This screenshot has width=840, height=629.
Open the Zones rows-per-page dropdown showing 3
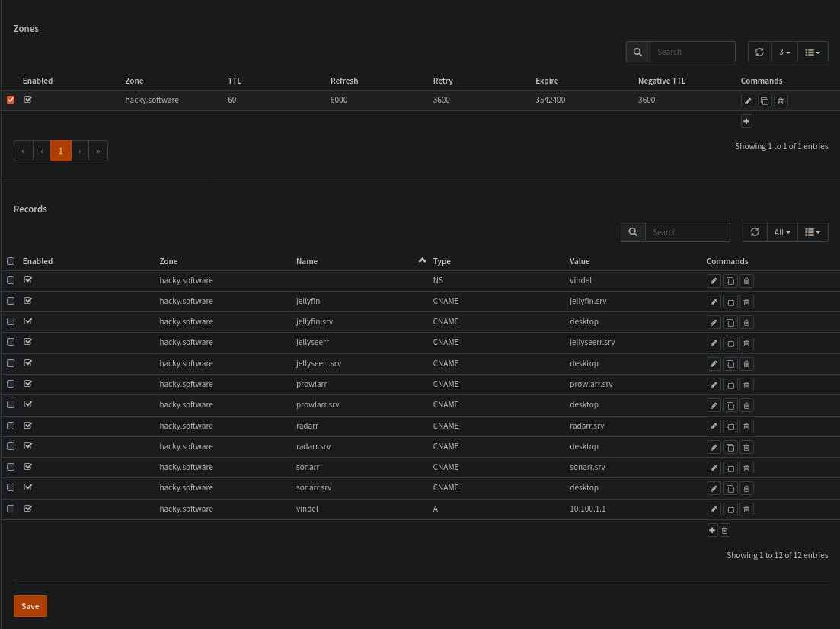coord(784,52)
